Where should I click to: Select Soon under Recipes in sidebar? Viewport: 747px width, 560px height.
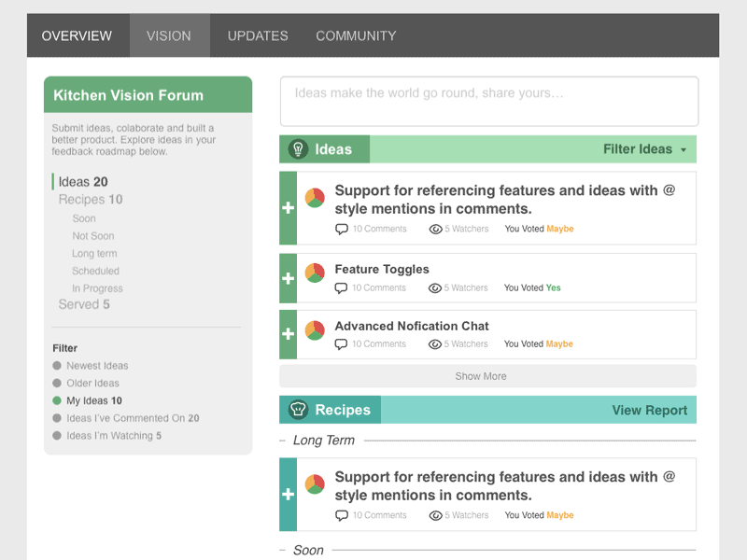click(x=84, y=218)
